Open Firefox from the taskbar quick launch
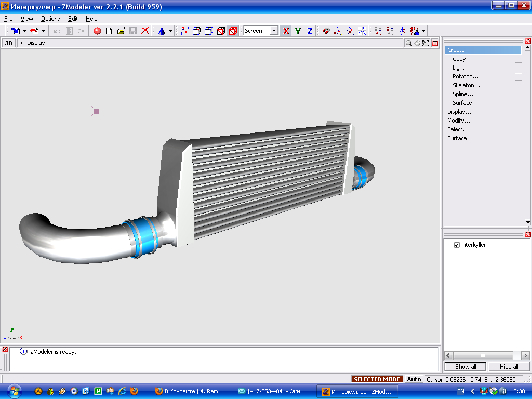 [134, 391]
